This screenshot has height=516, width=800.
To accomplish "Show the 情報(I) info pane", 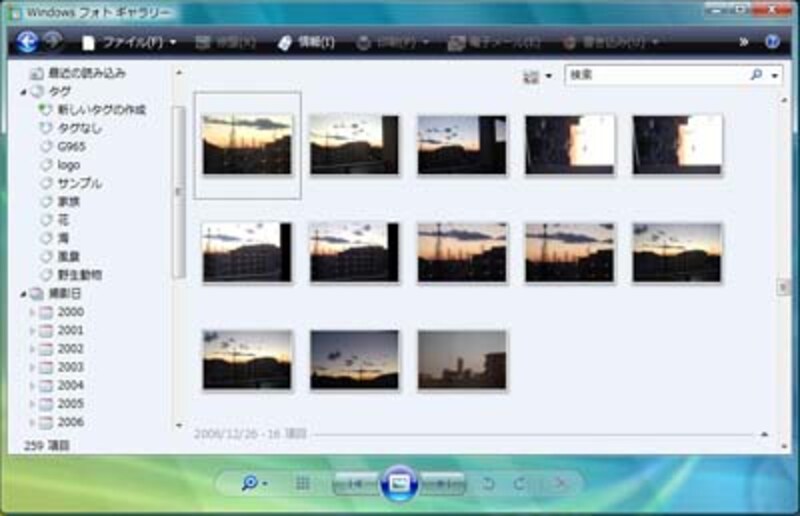I will click(306, 42).
